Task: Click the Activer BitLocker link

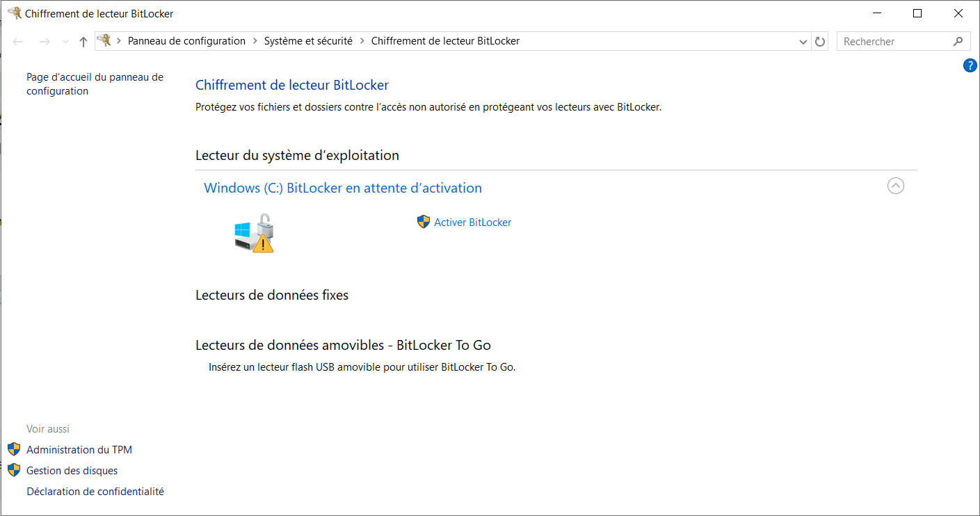Action: pyautogui.click(x=473, y=223)
